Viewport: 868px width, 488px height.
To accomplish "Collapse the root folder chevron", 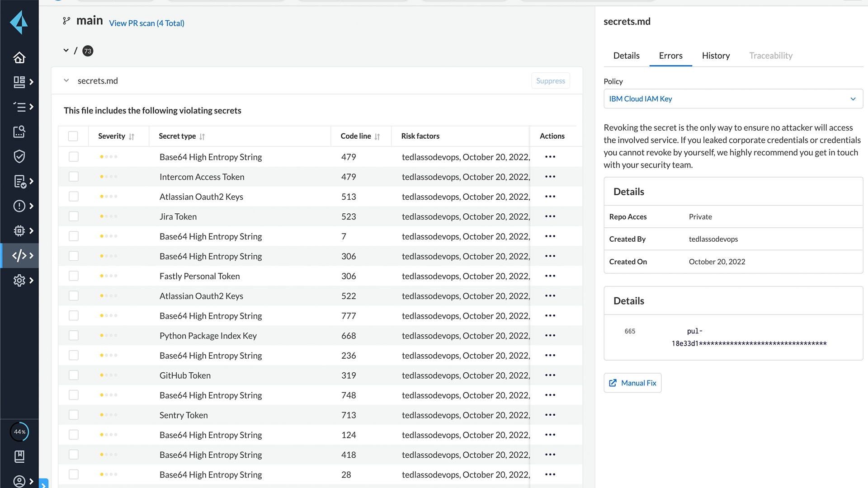I will click(x=66, y=51).
